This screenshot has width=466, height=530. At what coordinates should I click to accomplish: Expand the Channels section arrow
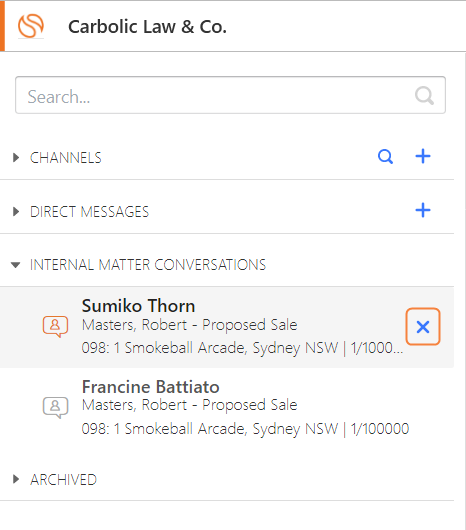16,158
